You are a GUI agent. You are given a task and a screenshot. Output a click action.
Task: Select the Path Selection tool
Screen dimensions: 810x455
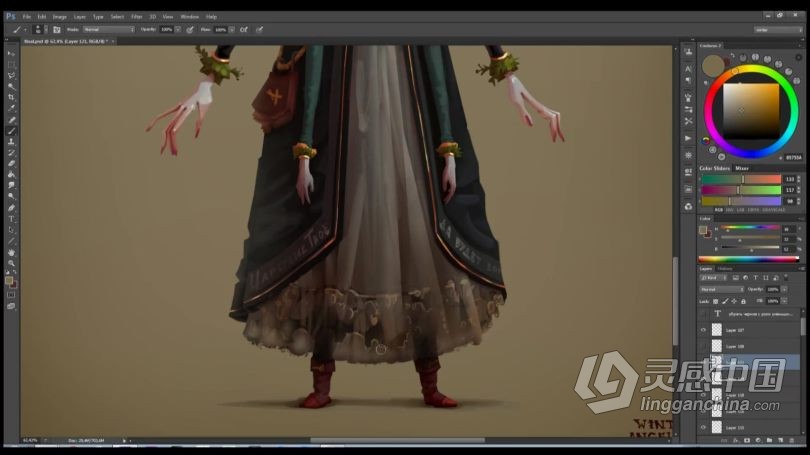(11, 230)
